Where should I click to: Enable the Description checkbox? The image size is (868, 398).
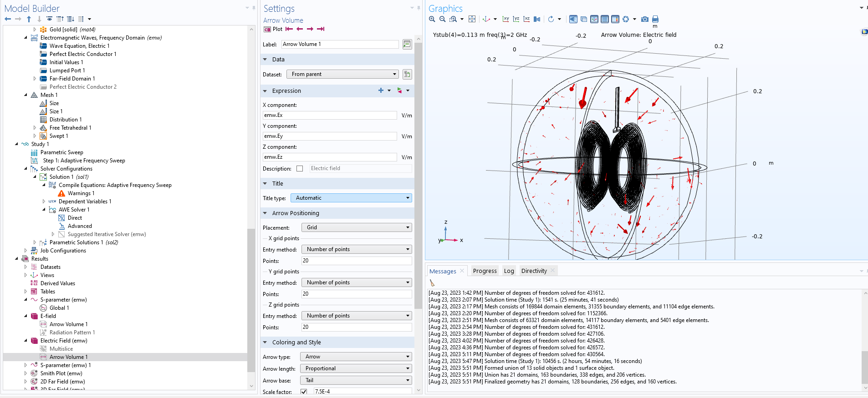click(300, 169)
